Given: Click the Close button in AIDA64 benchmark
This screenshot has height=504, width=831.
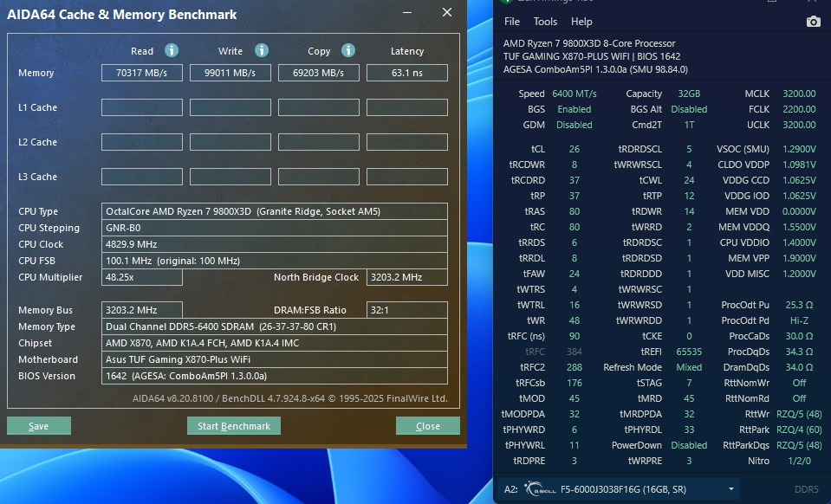Looking at the screenshot, I should click(x=428, y=426).
